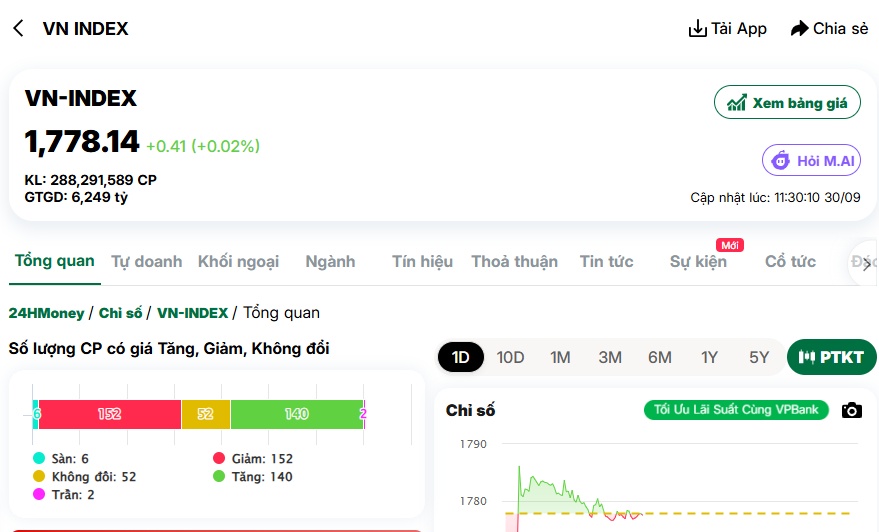The width and height of the screenshot is (879, 532).
Task: Follow the VN-INDEX breadcrumb link
Action: tap(192, 313)
